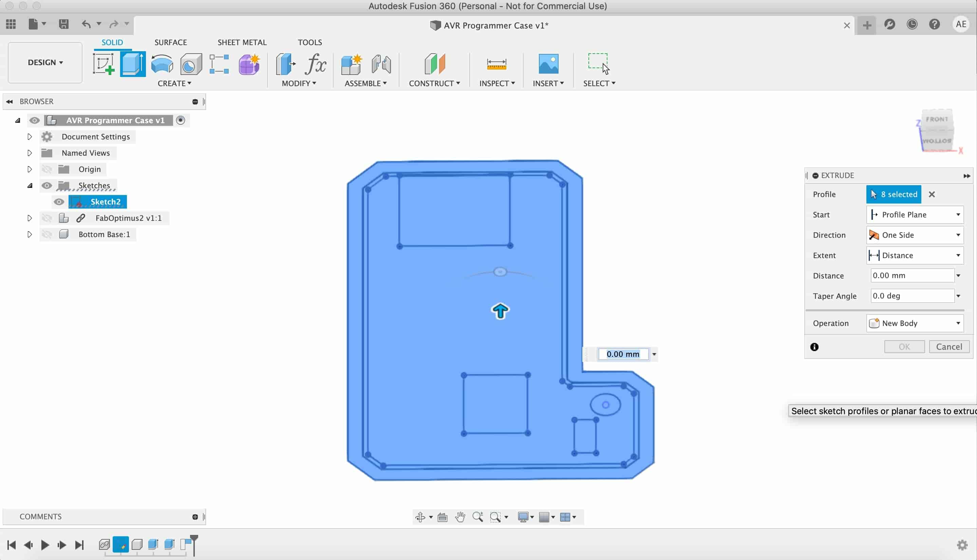
Task: Open the Help question mark icon
Action: coord(934,24)
